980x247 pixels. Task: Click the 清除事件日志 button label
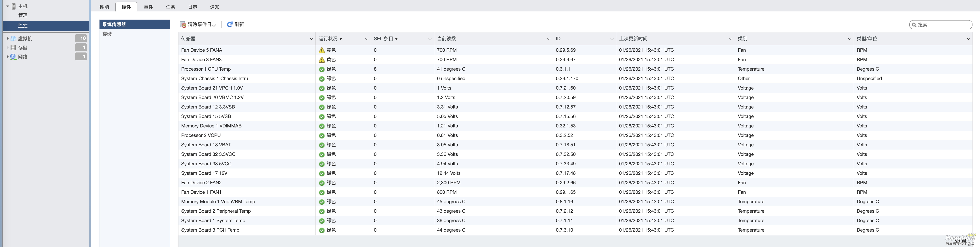(x=202, y=25)
